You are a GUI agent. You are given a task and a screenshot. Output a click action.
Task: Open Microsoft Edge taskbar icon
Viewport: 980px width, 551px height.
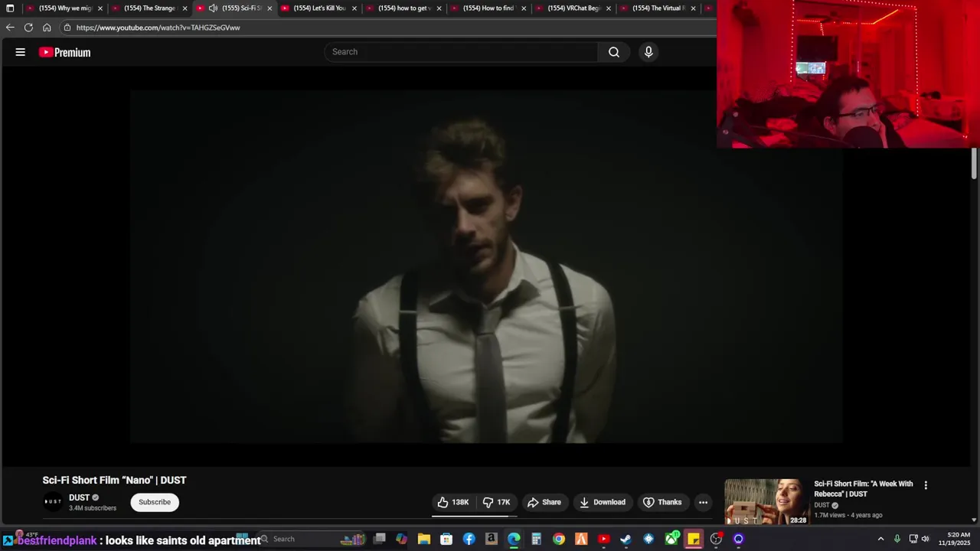coord(514,539)
